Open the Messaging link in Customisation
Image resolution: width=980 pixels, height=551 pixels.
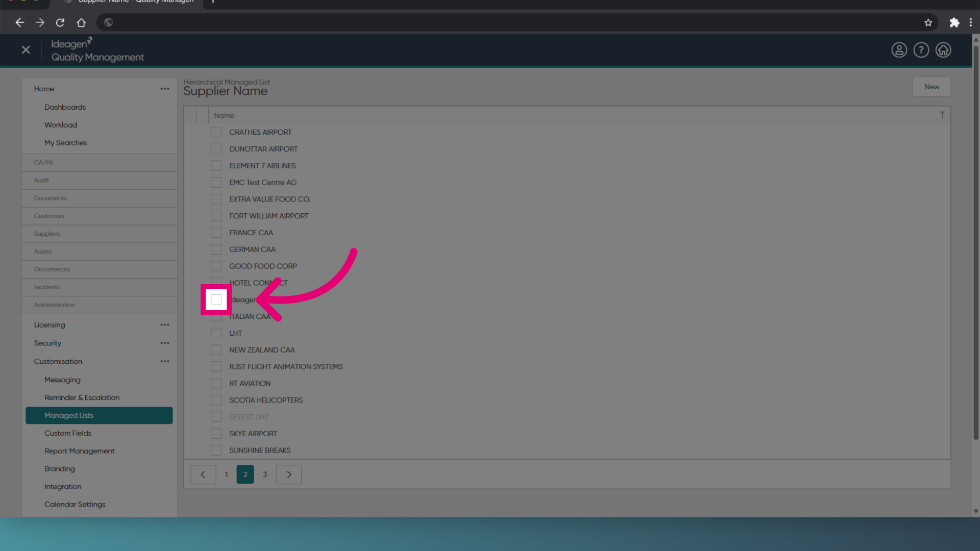[62, 380]
